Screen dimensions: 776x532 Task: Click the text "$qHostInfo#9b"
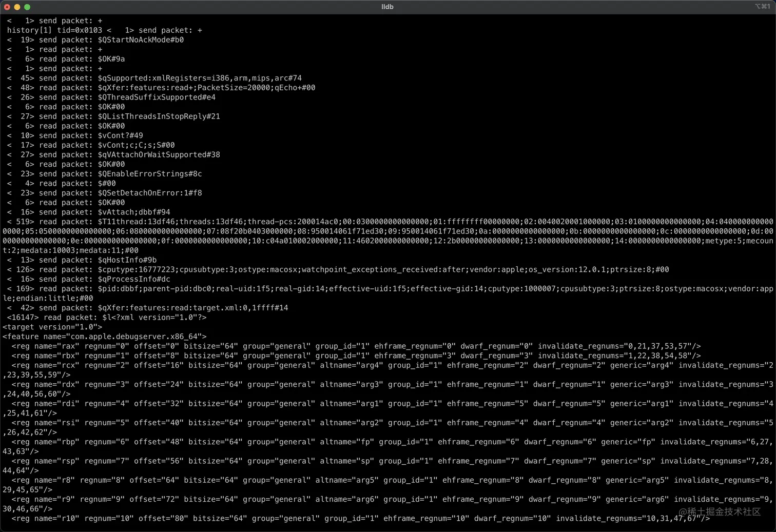point(127,260)
